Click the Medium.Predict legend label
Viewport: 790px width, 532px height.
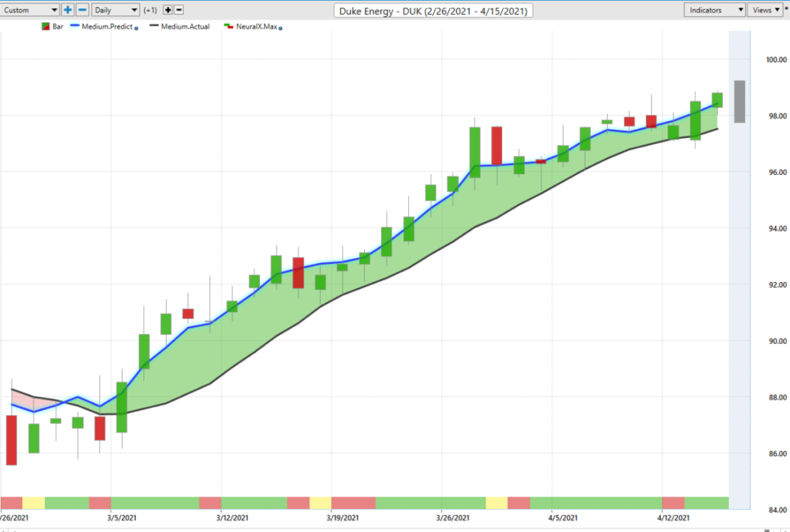tap(107, 27)
